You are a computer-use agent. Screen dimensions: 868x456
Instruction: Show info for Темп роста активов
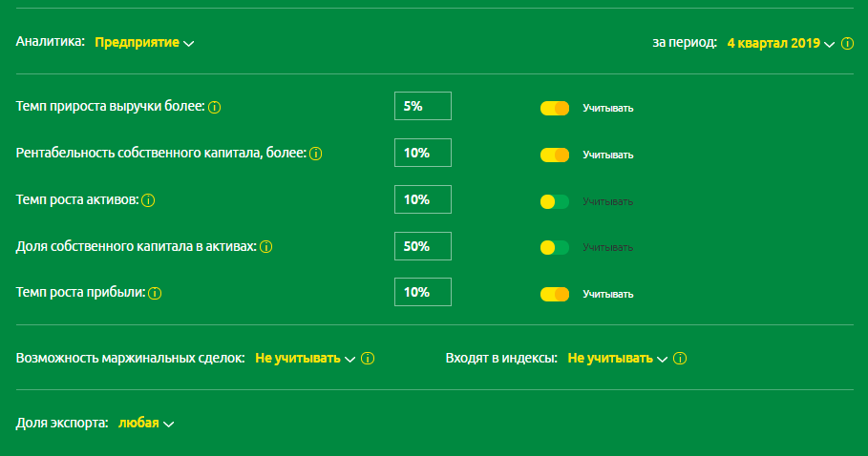click(x=149, y=200)
